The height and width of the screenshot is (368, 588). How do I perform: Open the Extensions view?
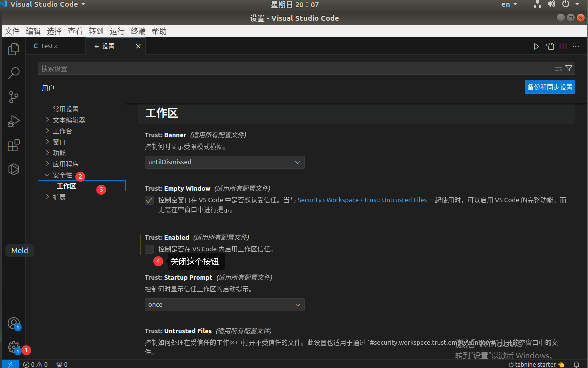(14, 145)
